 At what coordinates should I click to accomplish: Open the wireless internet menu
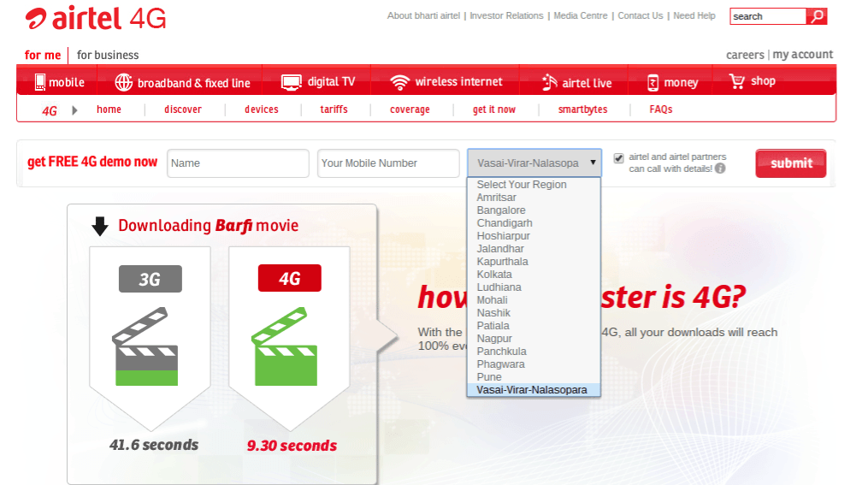pyautogui.click(x=446, y=82)
